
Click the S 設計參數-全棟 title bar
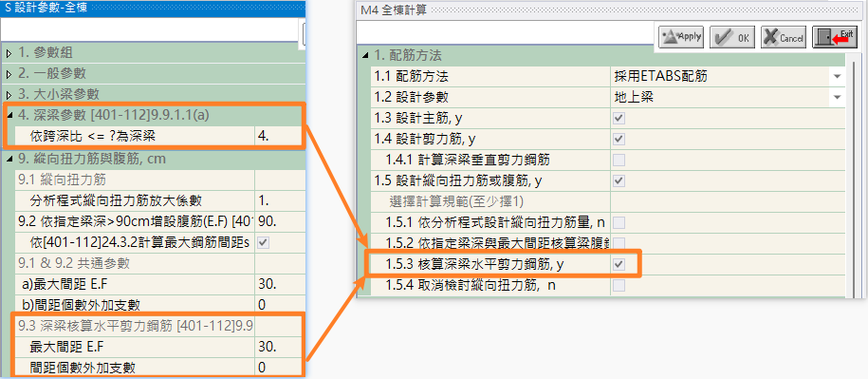[153, 9]
